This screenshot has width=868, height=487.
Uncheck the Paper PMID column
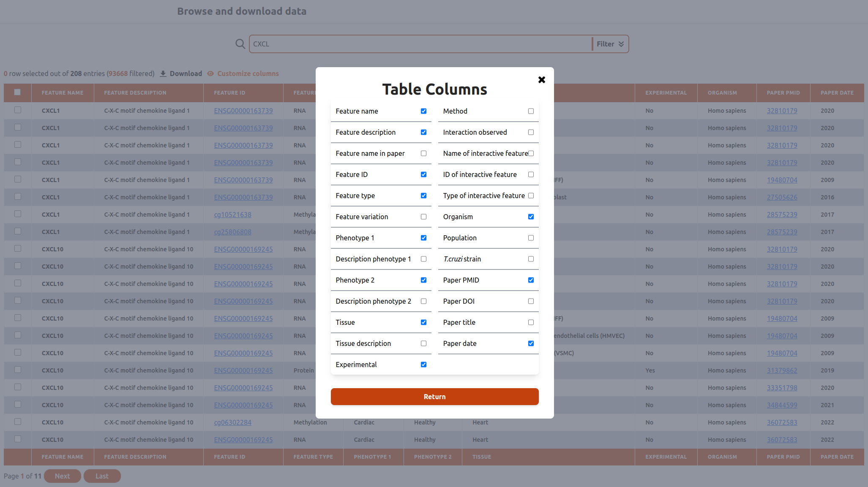(x=531, y=280)
